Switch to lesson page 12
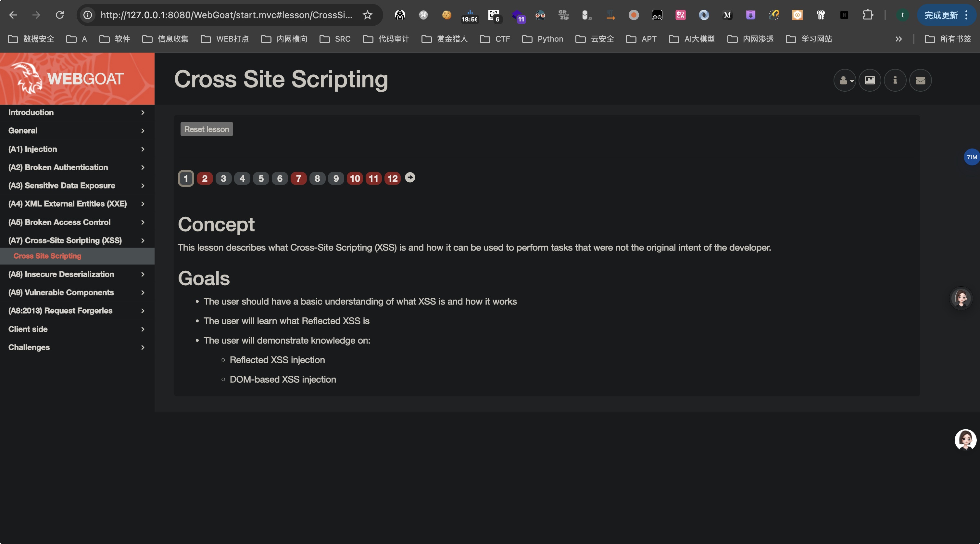 [x=392, y=178]
